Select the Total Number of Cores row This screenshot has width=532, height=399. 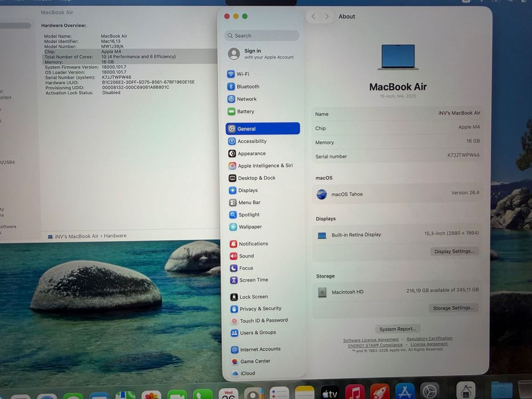(129, 56)
